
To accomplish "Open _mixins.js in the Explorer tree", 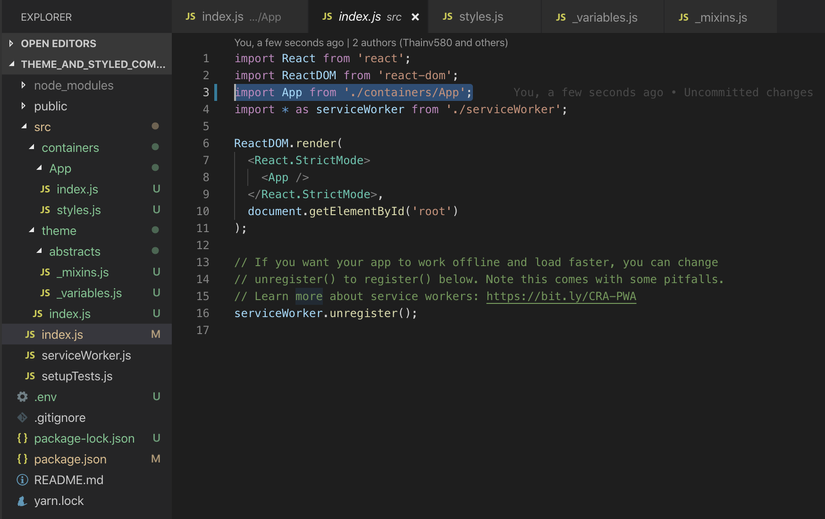I will (82, 272).
